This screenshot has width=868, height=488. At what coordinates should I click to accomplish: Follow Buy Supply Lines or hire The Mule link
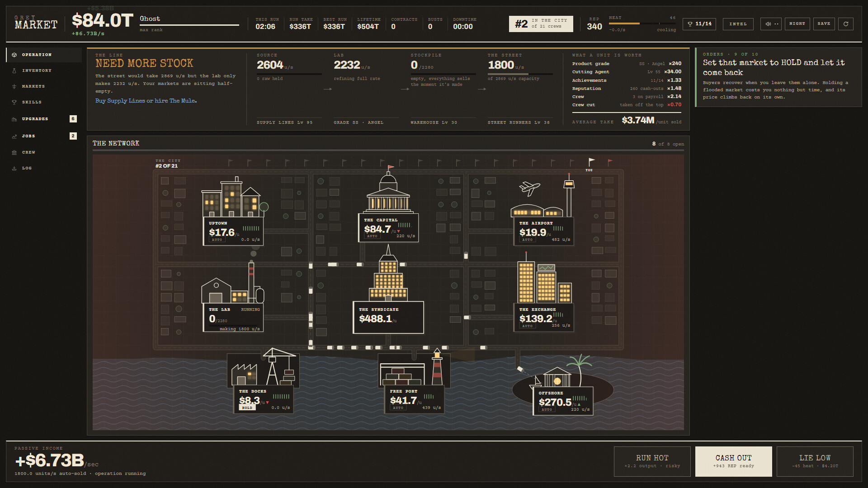tap(146, 101)
